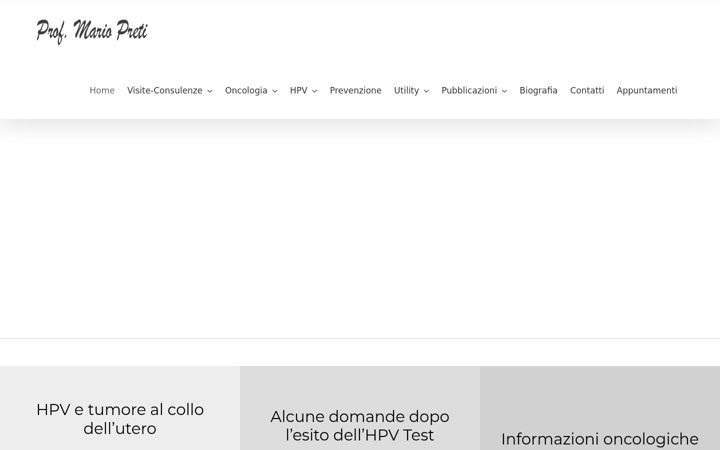Open the Contatti page link
The height and width of the screenshot is (450, 720).
pos(587,90)
